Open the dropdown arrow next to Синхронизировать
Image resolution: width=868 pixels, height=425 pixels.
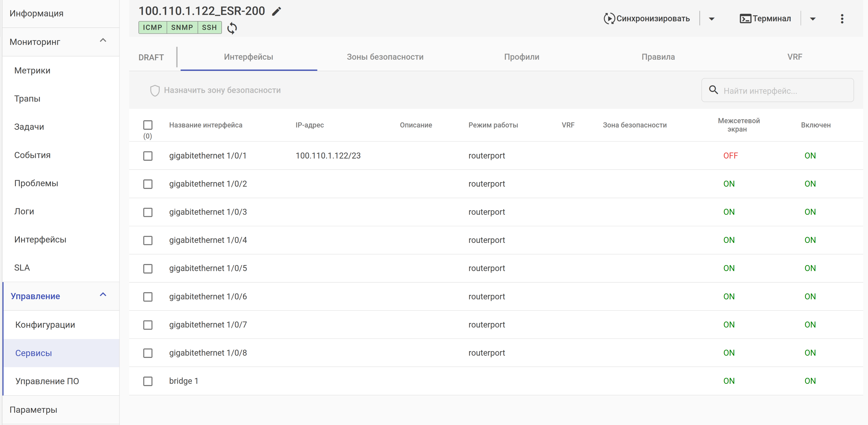click(711, 19)
